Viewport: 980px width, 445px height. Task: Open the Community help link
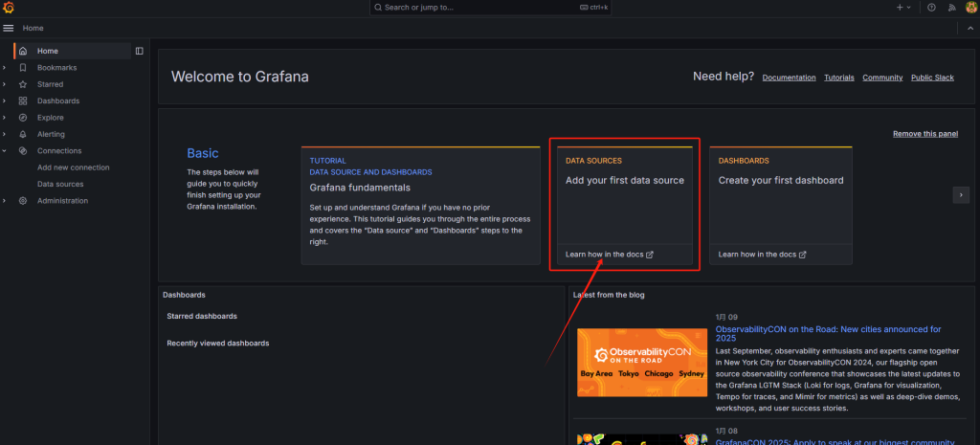pyautogui.click(x=882, y=78)
